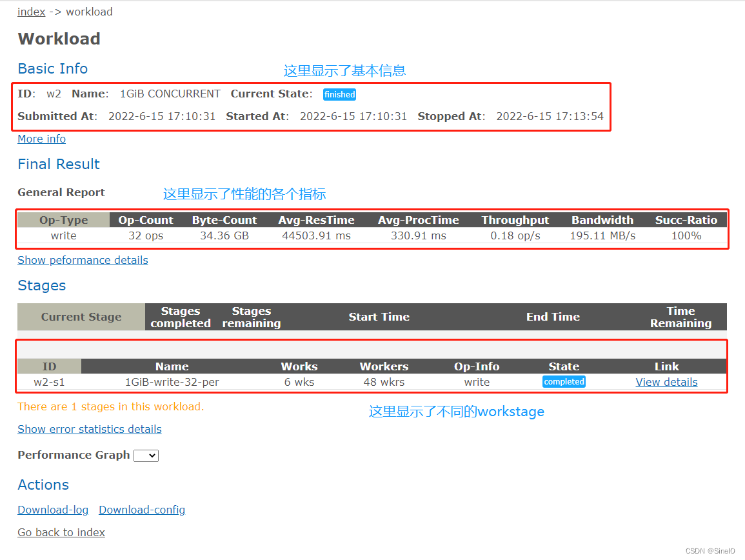Open "Show peformance details" link
This screenshot has width=745, height=560.
[x=83, y=260]
